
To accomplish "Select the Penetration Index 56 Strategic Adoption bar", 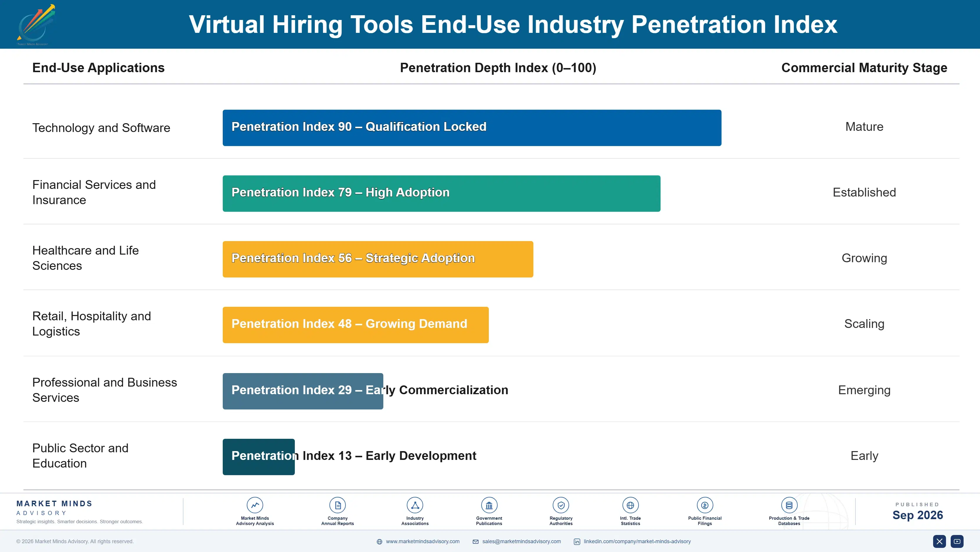I will (x=378, y=259).
